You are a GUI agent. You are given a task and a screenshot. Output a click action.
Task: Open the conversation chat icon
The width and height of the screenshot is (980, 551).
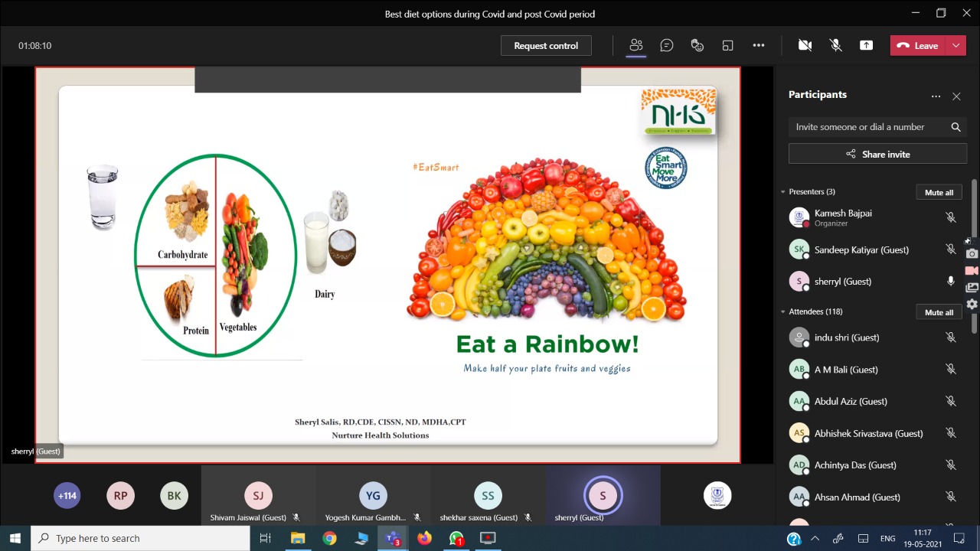point(667,45)
